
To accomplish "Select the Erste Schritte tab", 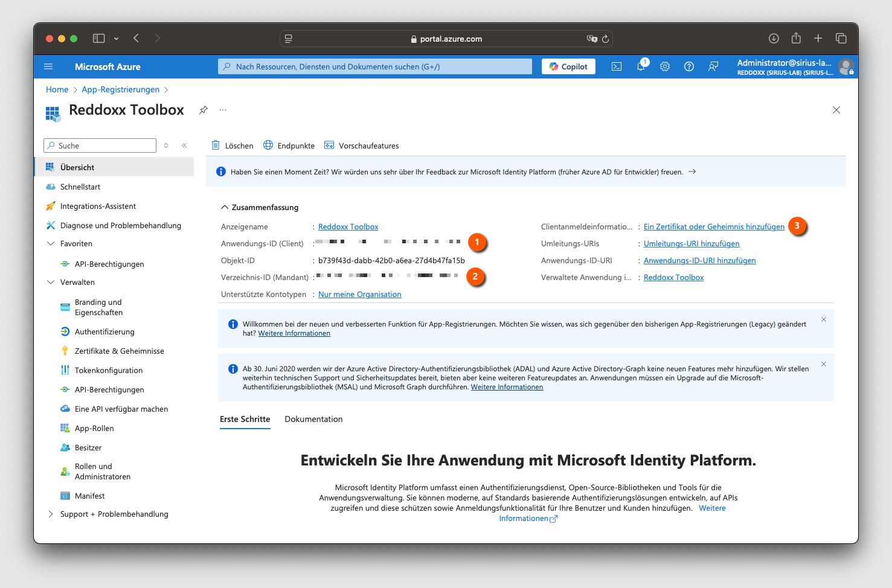I will point(245,419).
